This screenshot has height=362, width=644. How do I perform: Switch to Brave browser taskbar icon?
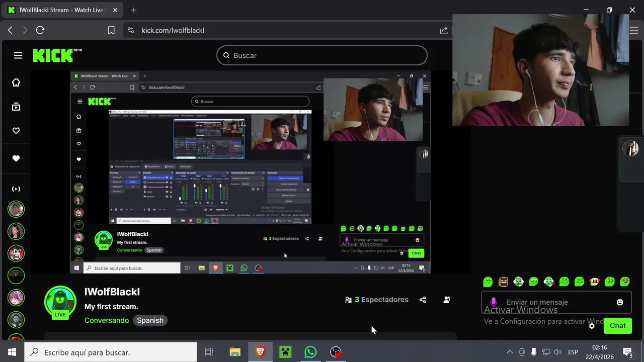point(260,352)
